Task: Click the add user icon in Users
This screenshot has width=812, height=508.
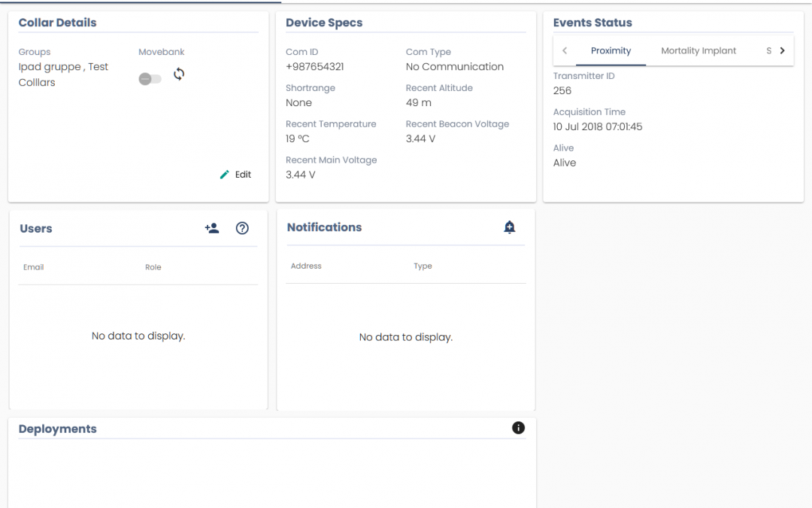Action: point(212,229)
